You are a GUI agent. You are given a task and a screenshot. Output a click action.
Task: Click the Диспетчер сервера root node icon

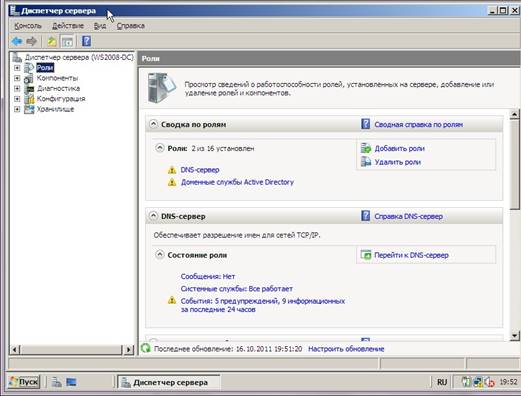point(17,57)
